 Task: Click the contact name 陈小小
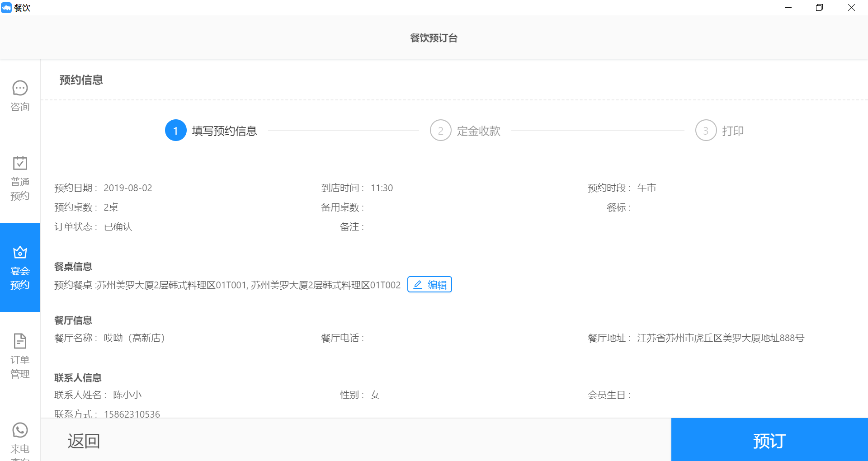127,395
